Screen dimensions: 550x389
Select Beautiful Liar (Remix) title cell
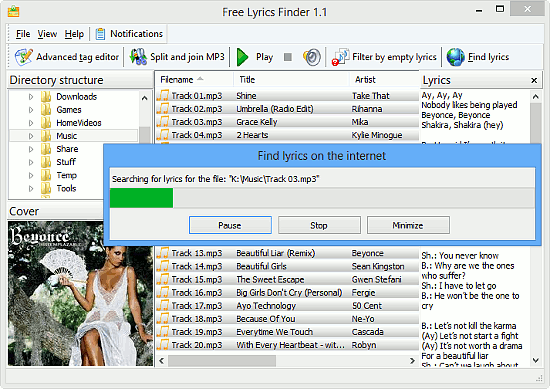tap(276, 253)
